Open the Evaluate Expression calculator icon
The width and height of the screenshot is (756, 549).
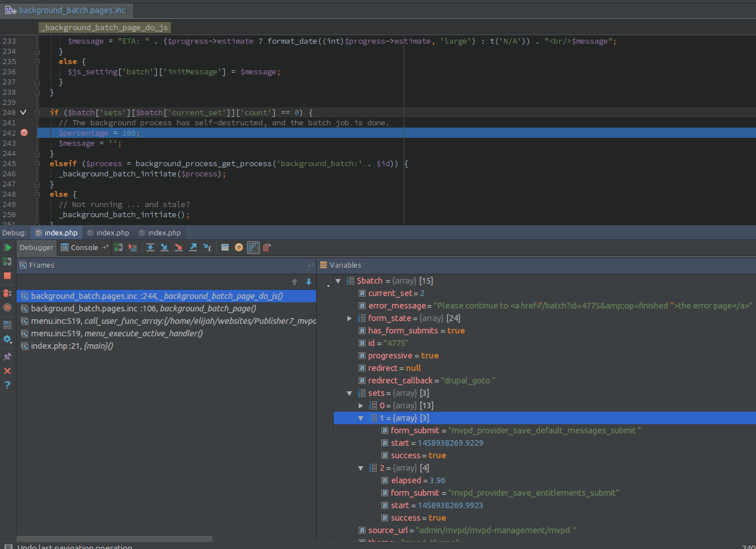[x=225, y=247]
